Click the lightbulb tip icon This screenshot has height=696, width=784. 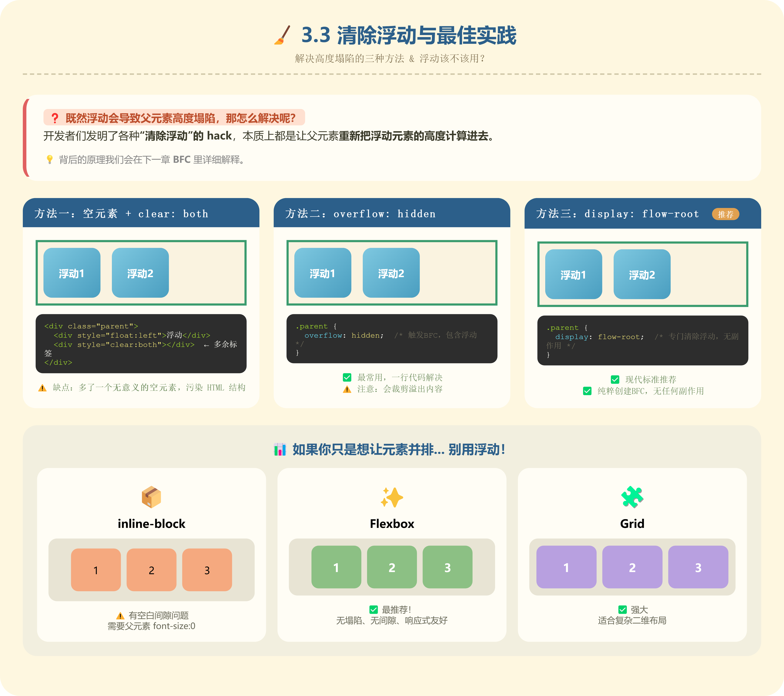[50, 160]
